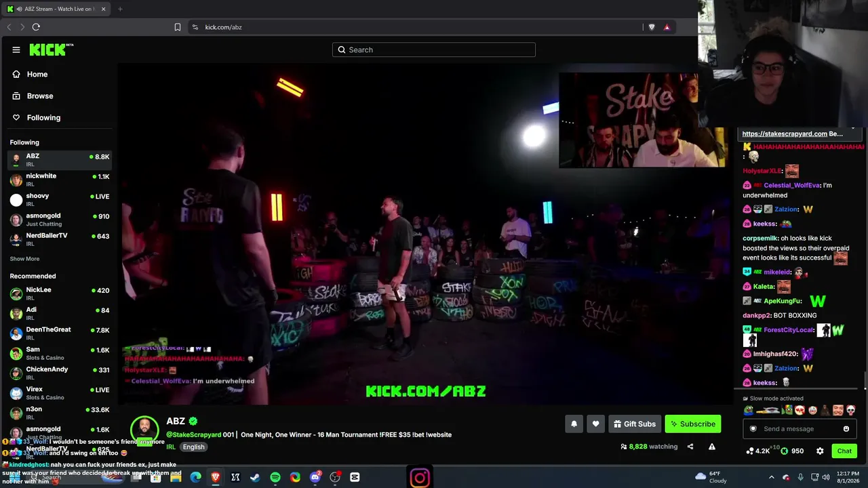Select the ABZ Stream browser tab
Viewport: 868px width, 488px height.
[58, 9]
